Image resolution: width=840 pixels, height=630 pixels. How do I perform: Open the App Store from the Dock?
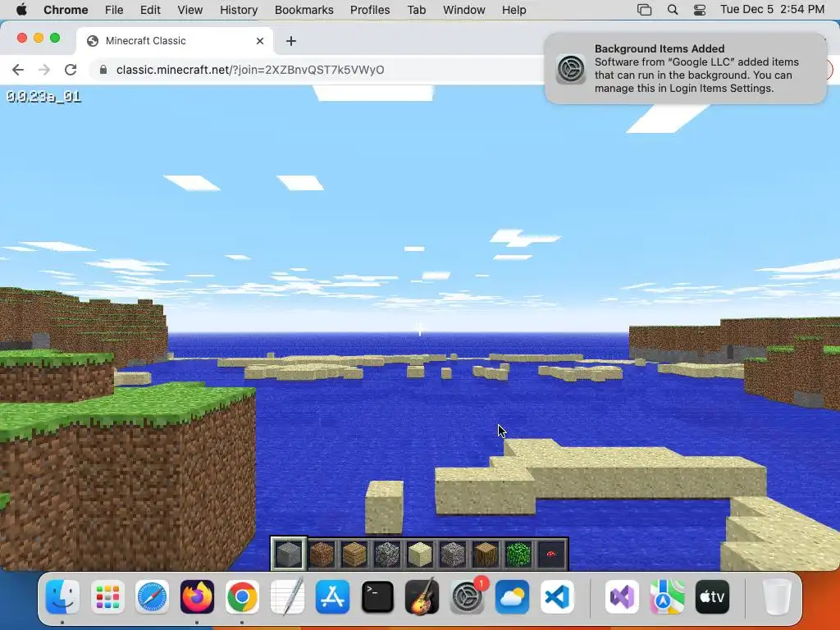click(332, 596)
